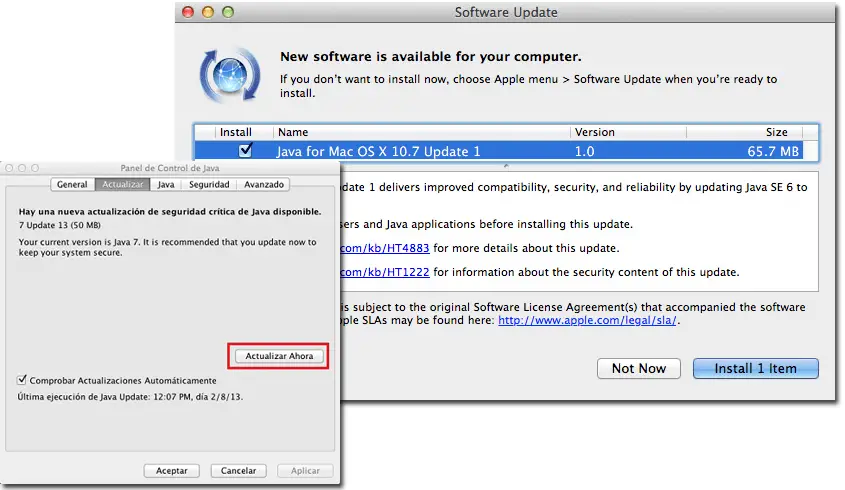Viewport: 845px width, 490px height.
Task: Click the 'Panel de Control de Java' title
Action: 170,168
